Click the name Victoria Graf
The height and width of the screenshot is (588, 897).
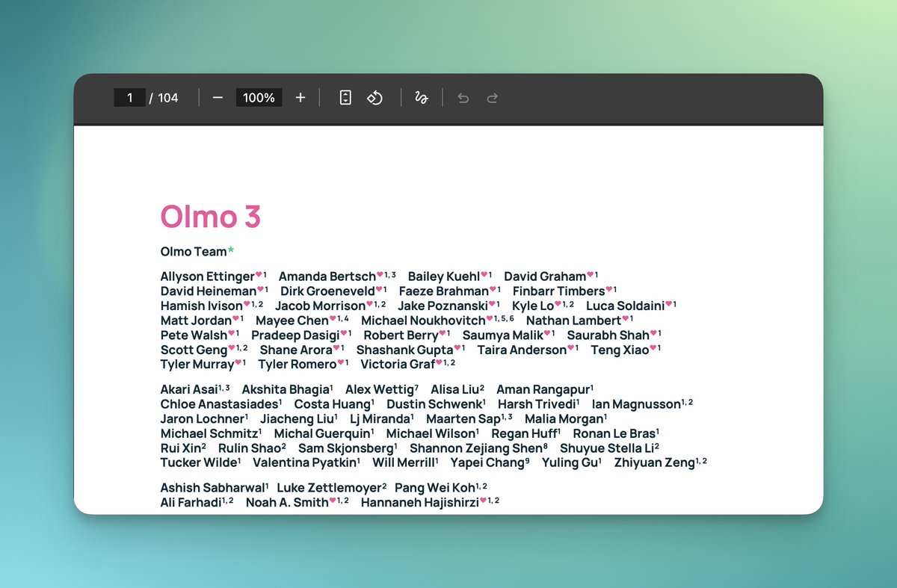pos(398,365)
